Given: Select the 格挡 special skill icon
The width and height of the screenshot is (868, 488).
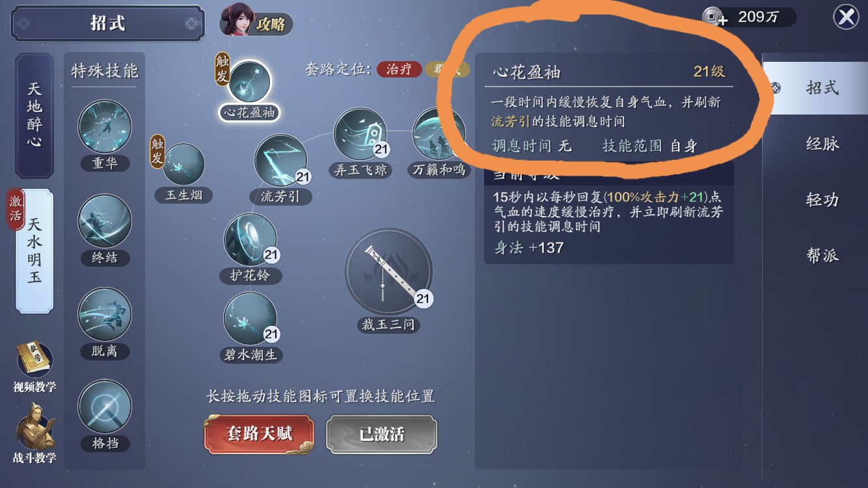Looking at the screenshot, I should 105,407.
